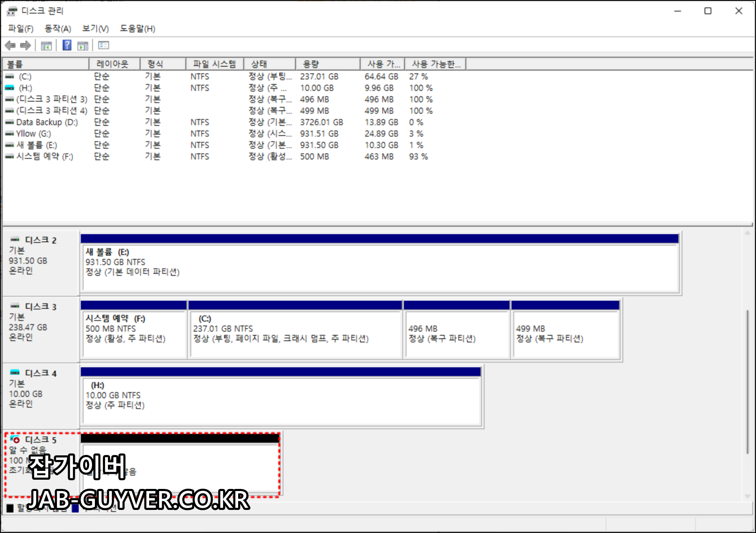Sort by the 상태 column header
The height and width of the screenshot is (533, 756).
point(270,64)
